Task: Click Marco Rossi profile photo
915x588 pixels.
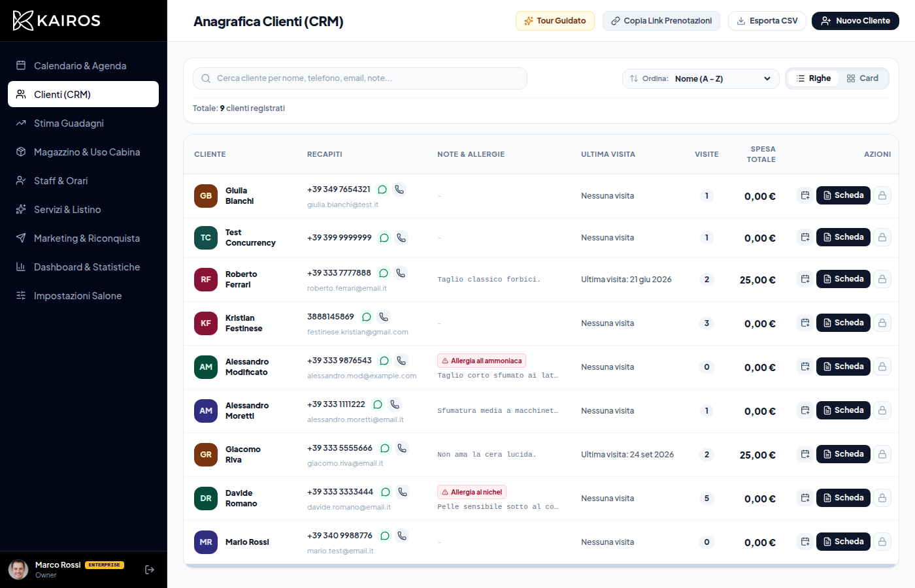Action: click(18, 570)
